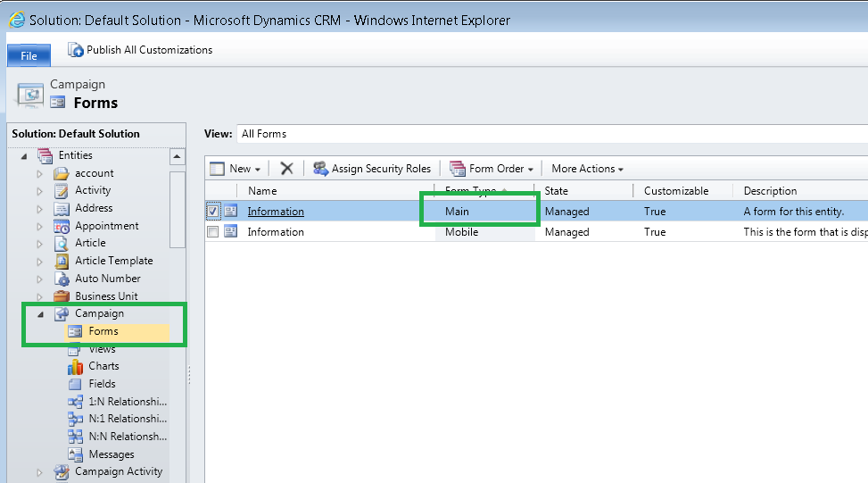Click the Main Information row form icon
The width and height of the screenshot is (868, 483).
click(x=231, y=211)
